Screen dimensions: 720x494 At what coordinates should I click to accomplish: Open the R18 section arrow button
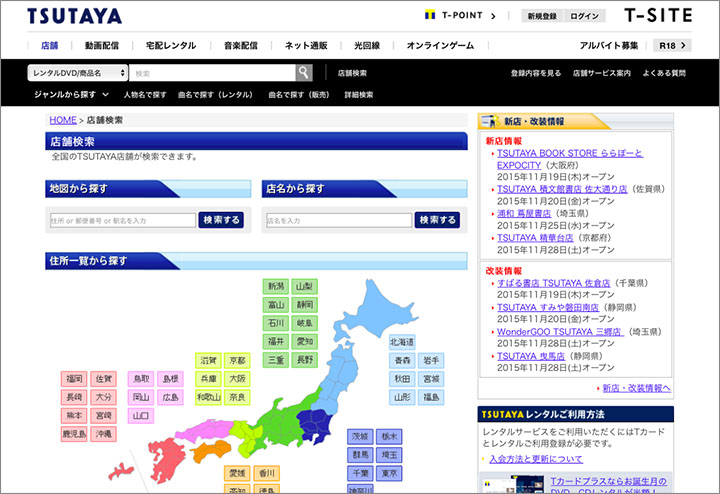pos(672,45)
